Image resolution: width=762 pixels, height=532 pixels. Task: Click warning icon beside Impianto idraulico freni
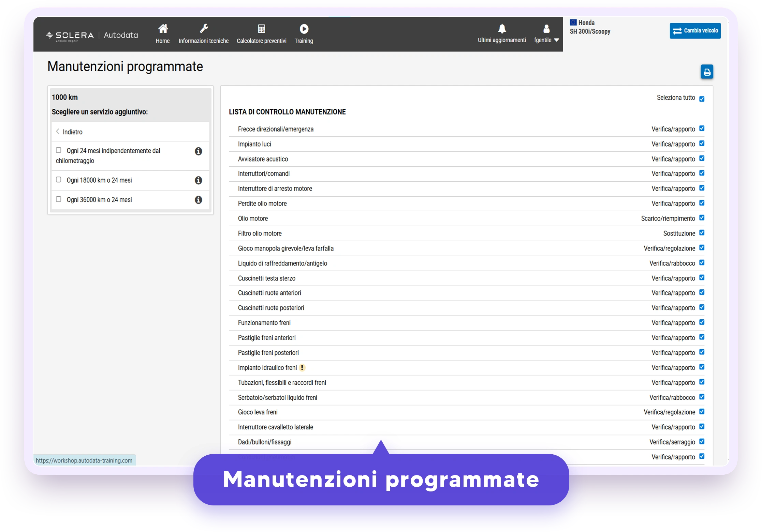[302, 368]
